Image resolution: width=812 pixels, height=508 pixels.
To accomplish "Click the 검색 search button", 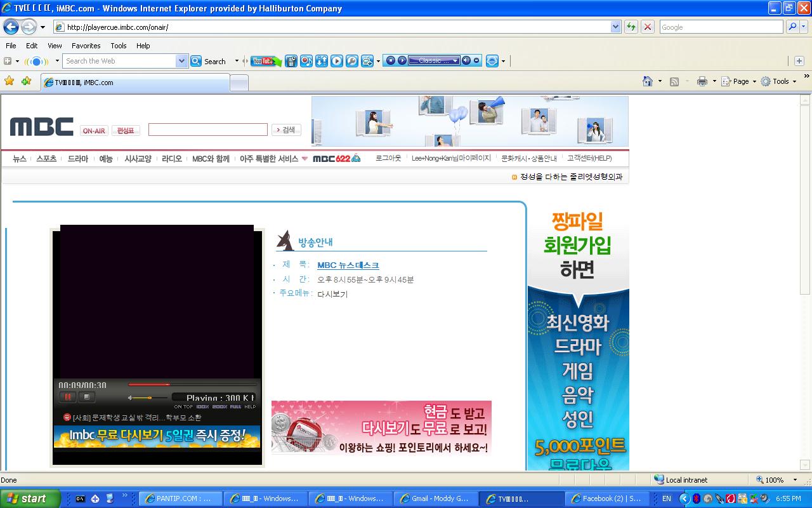I will point(286,130).
